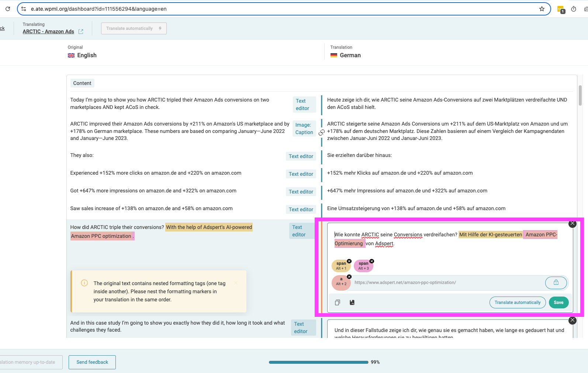Open translation '+647% mehr Impressions'
The width and height of the screenshot is (588, 373).
point(407,191)
